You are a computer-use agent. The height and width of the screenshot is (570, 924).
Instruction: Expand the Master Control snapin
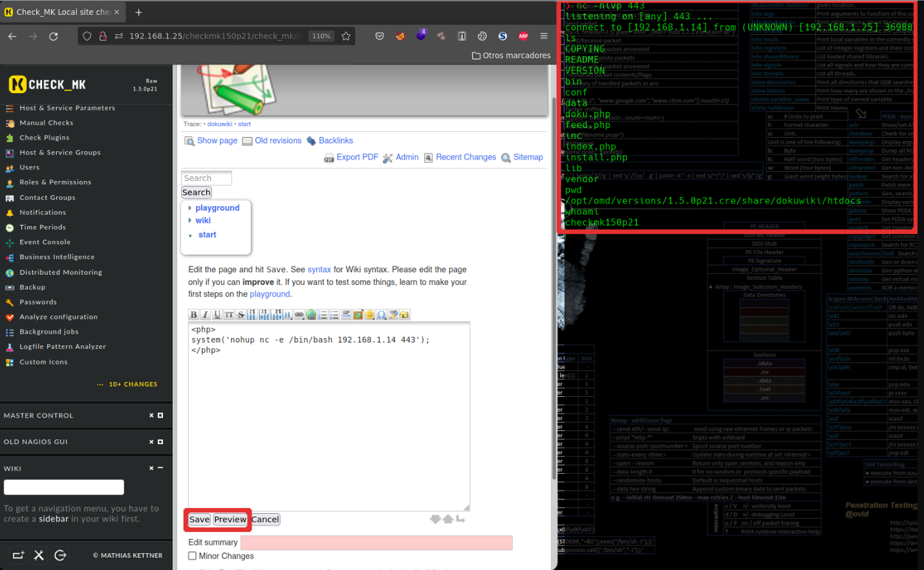pyautogui.click(x=160, y=416)
